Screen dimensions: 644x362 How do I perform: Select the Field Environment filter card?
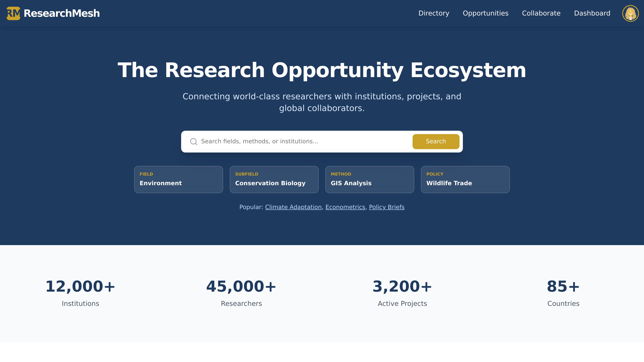(178, 179)
